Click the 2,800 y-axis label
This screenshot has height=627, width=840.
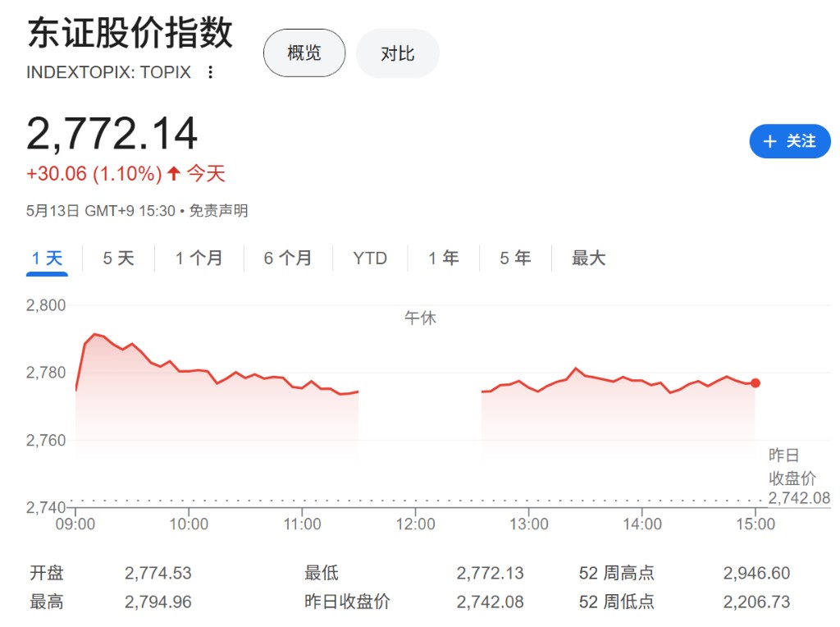point(46,305)
